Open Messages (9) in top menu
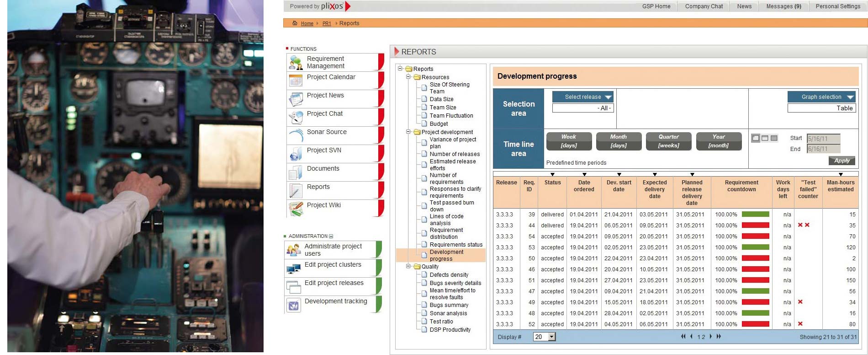The width and height of the screenshot is (868, 355). (x=783, y=6)
